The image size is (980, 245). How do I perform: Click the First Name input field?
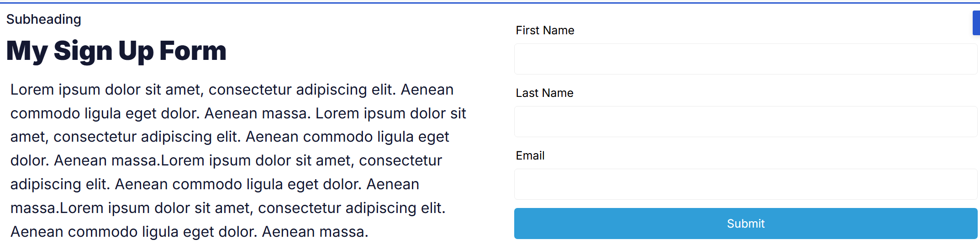click(745, 59)
